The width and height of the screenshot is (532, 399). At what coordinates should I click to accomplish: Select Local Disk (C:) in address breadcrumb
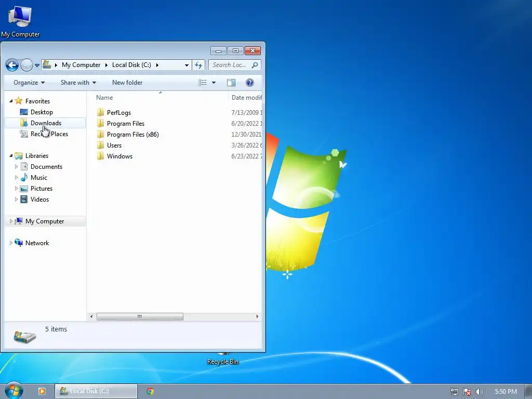pyautogui.click(x=131, y=65)
